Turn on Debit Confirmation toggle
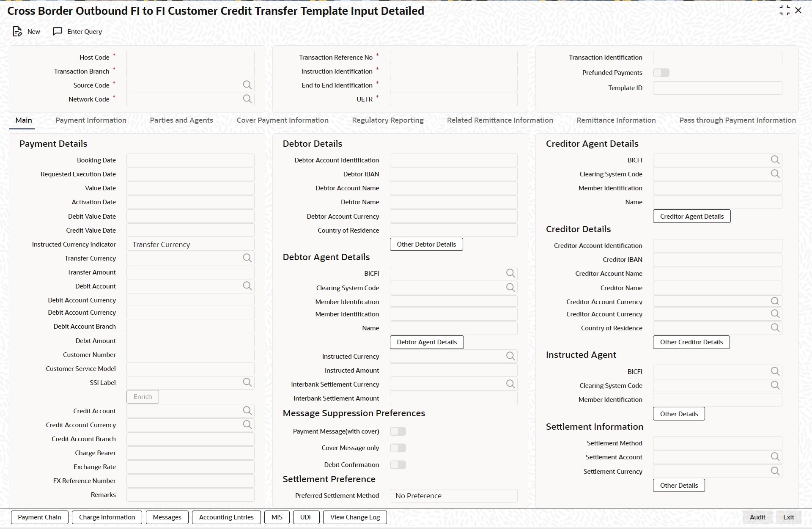812x530 pixels. [x=398, y=465]
